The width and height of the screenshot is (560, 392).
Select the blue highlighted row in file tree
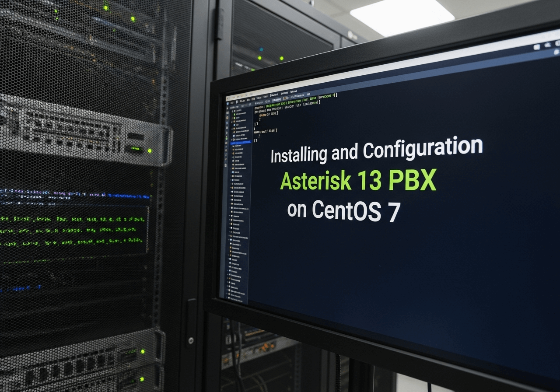241,143
